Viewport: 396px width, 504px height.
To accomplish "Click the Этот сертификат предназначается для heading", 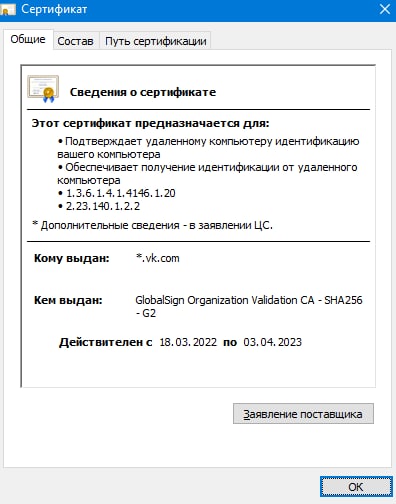I will click(150, 123).
